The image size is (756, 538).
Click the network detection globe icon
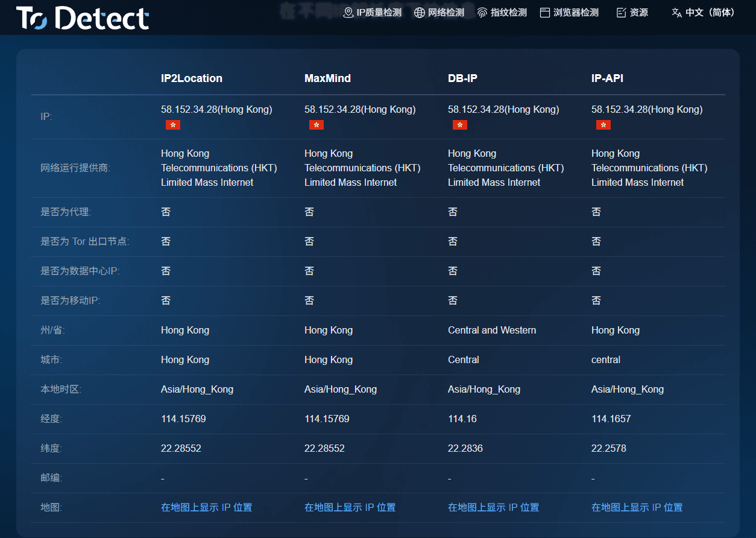[420, 13]
